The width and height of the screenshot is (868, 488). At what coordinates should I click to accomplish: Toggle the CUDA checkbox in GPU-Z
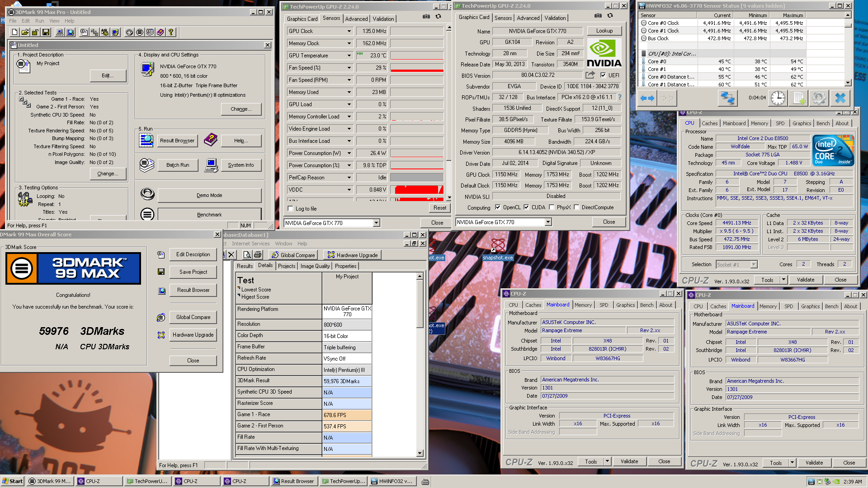(x=526, y=207)
